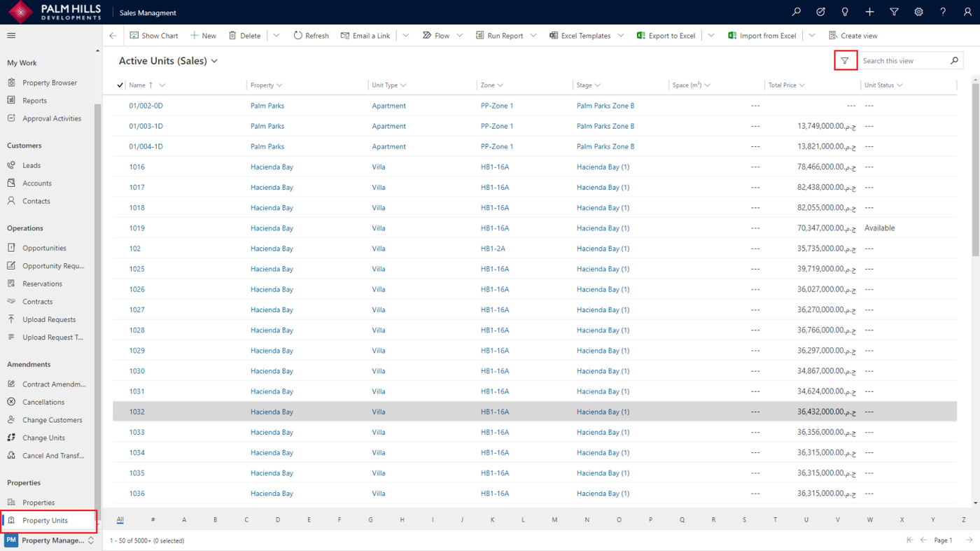Screen dimensions: 980x551
Task: Go back using the back arrow
Action: pos(113,36)
